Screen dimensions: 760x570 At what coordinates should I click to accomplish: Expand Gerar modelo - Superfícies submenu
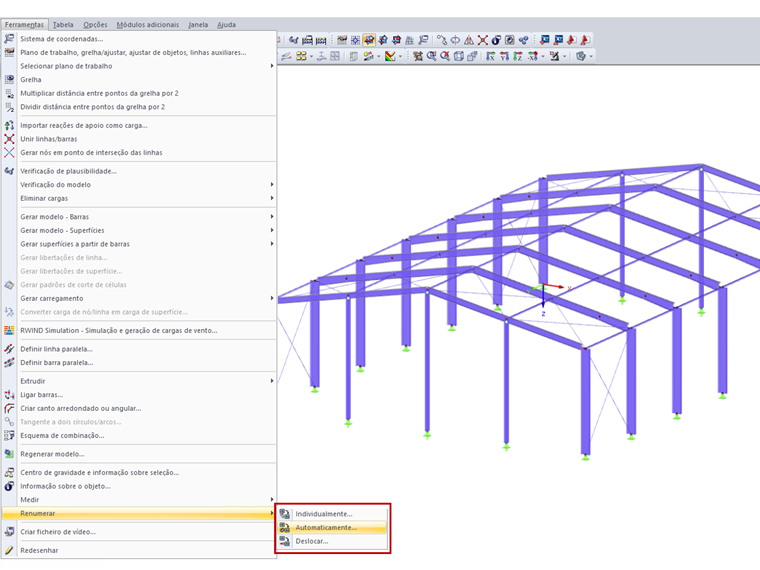click(x=139, y=230)
